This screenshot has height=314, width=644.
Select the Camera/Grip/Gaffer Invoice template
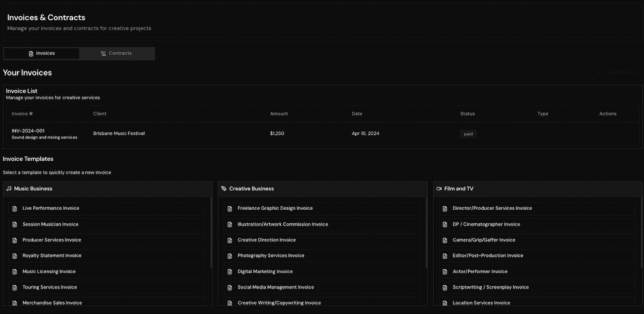537,240
